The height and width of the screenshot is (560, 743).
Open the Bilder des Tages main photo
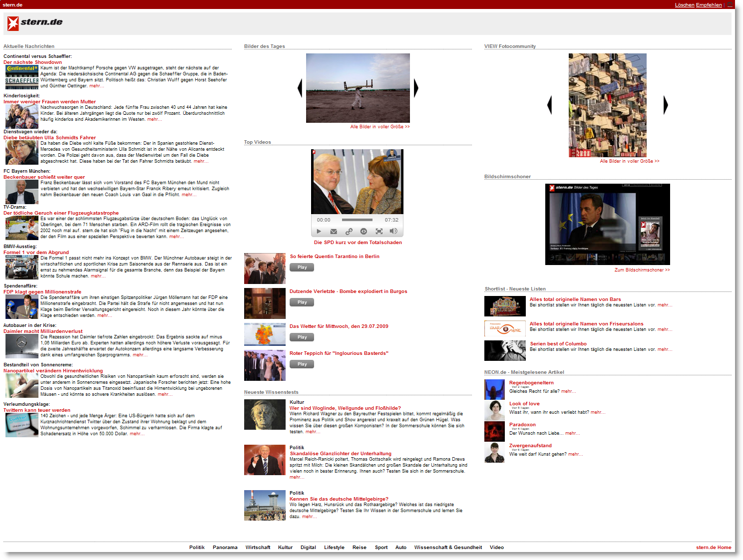pyautogui.click(x=358, y=88)
